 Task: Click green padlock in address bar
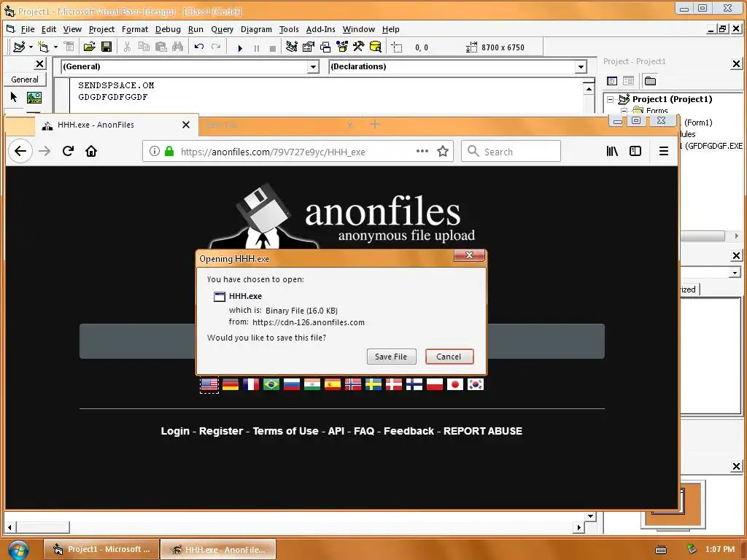pos(169,151)
